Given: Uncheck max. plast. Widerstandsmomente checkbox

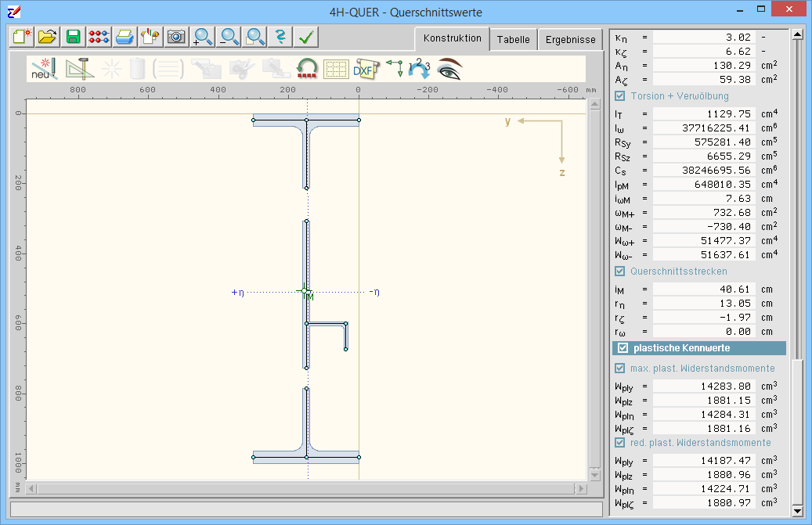Looking at the screenshot, I should coord(619,368).
